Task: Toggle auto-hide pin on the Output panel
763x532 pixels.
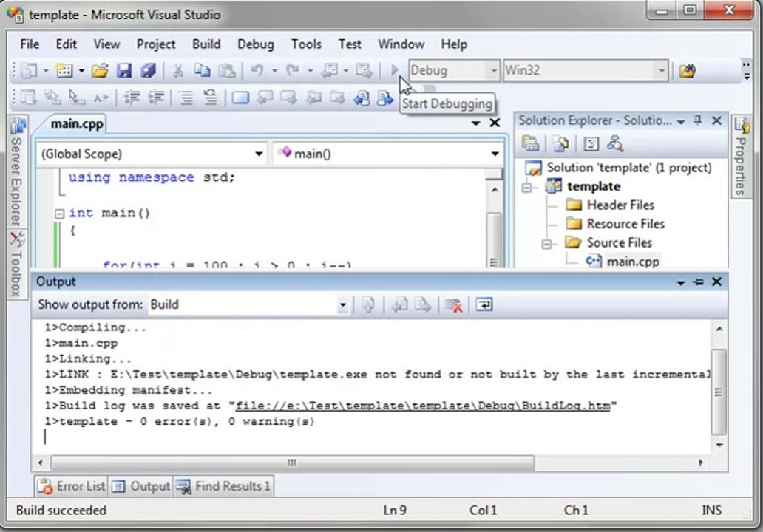Action: pos(698,282)
